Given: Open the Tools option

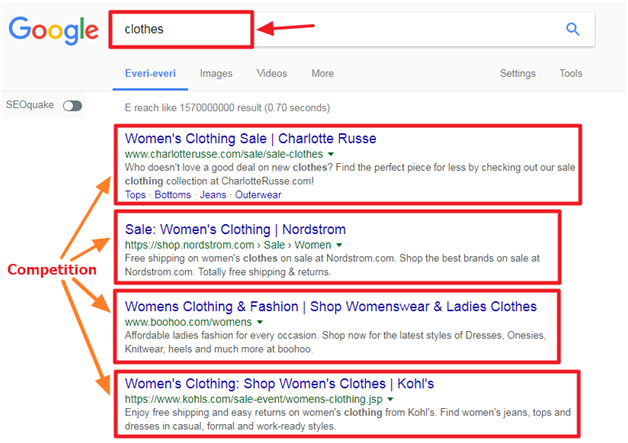Looking at the screenshot, I should tap(571, 73).
